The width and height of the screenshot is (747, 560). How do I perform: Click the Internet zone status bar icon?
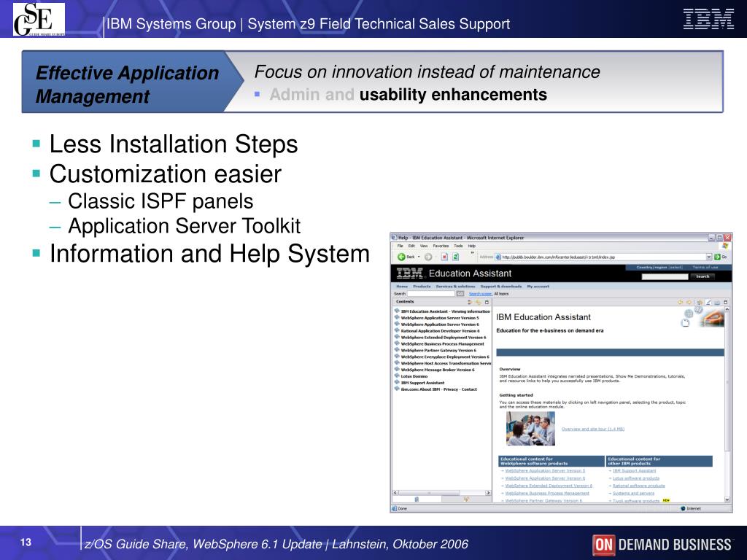click(683, 508)
